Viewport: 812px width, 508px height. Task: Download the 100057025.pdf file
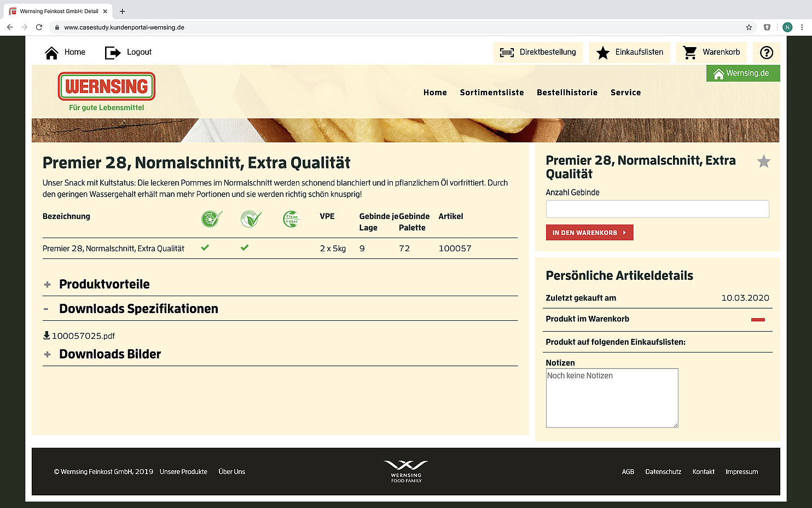point(79,336)
